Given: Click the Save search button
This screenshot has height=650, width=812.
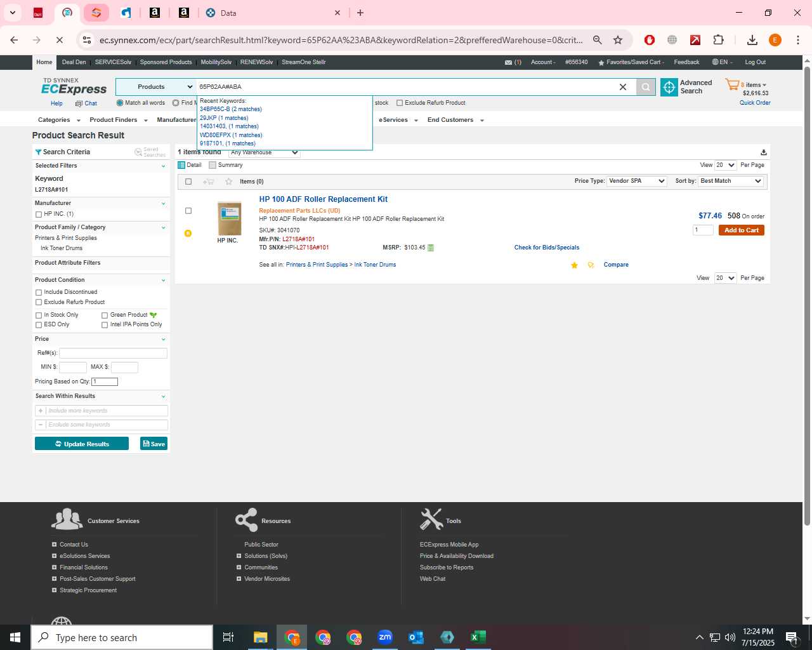Looking at the screenshot, I should click(x=154, y=444).
